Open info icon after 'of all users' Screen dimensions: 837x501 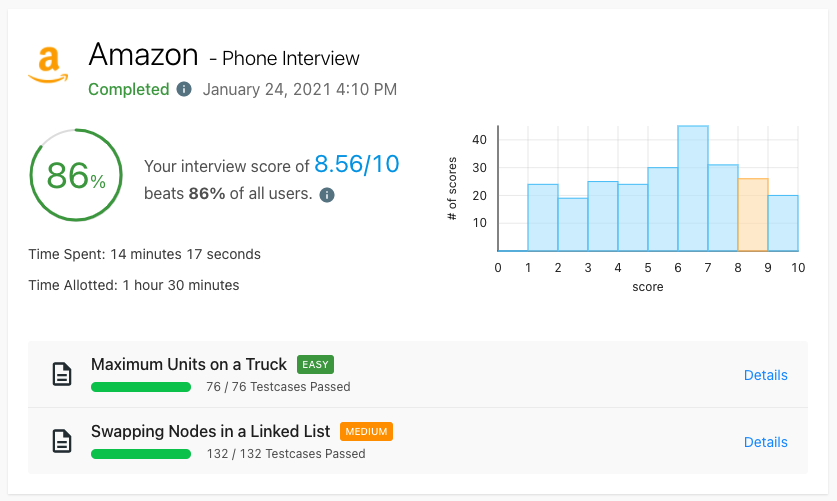click(x=327, y=195)
